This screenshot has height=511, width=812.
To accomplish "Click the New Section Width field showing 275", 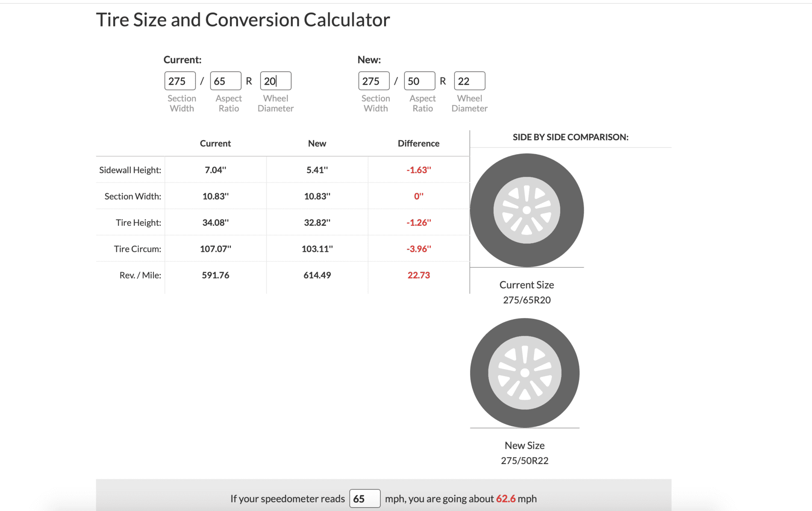I will click(x=374, y=81).
